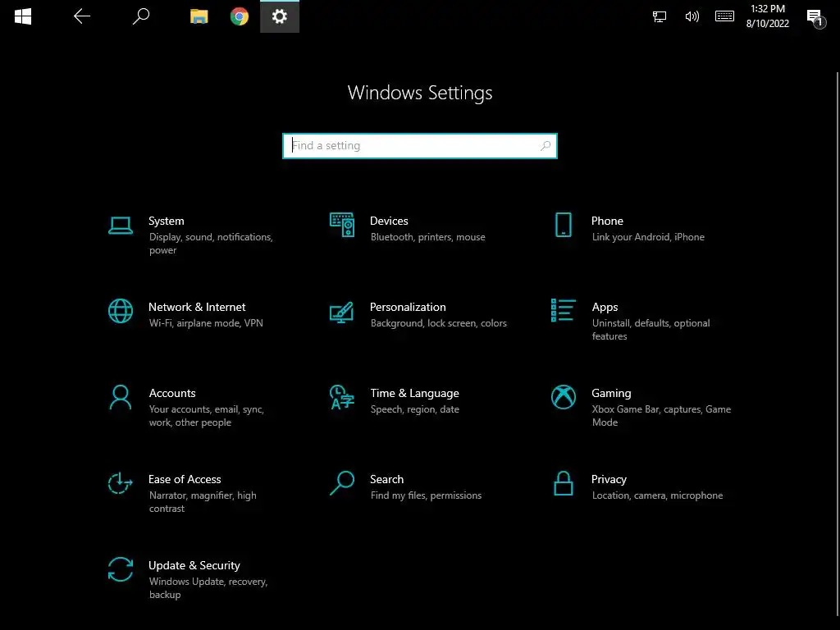Click 'Location, camera, microphone' description
This screenshot has height=630, width=840.
coord(657,495)
